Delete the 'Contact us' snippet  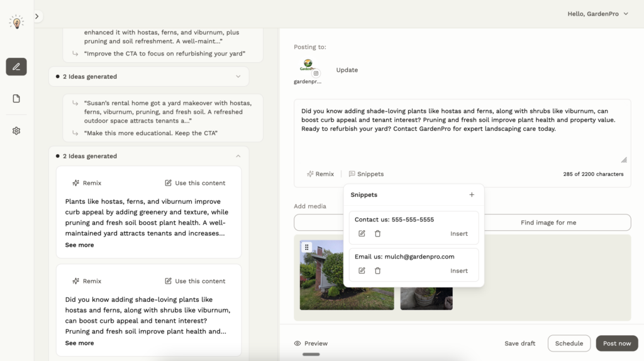[377, 234]
